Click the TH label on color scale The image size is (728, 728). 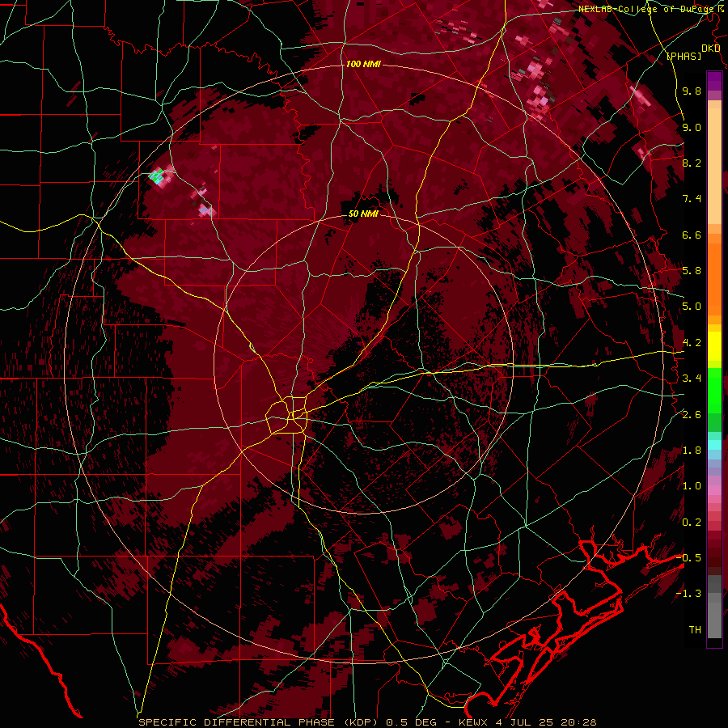(695, 630)
